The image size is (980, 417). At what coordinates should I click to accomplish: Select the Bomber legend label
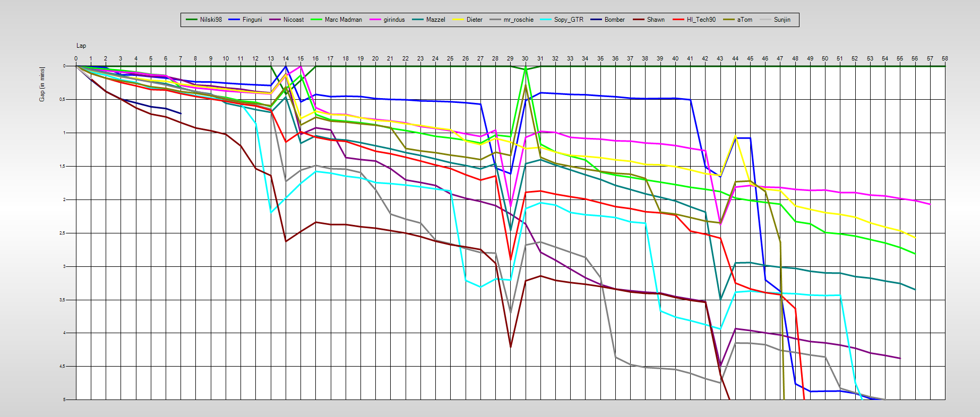[614, 20]
